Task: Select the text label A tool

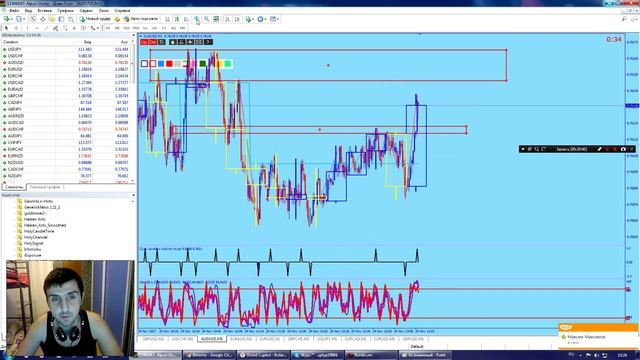Action: (x=74, y=28)
